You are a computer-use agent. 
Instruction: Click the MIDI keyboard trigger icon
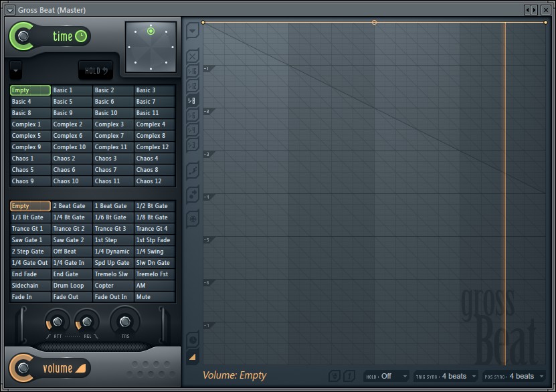coord(335,376)
